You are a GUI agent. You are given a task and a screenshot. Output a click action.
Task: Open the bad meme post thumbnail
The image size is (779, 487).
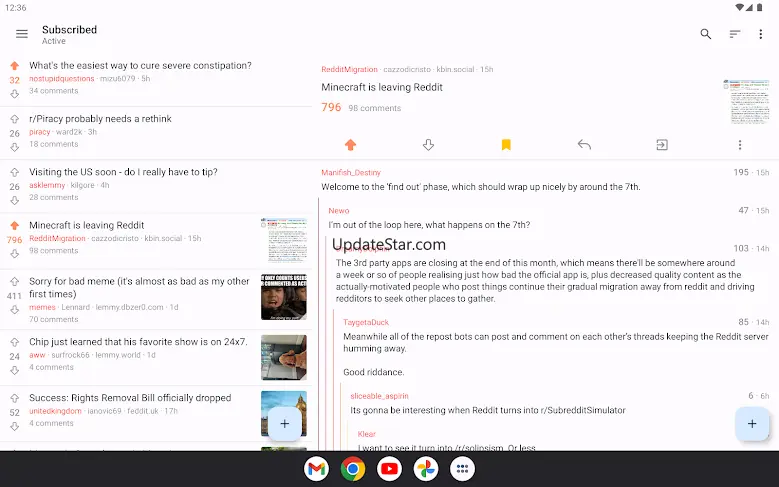pos(284,297)
